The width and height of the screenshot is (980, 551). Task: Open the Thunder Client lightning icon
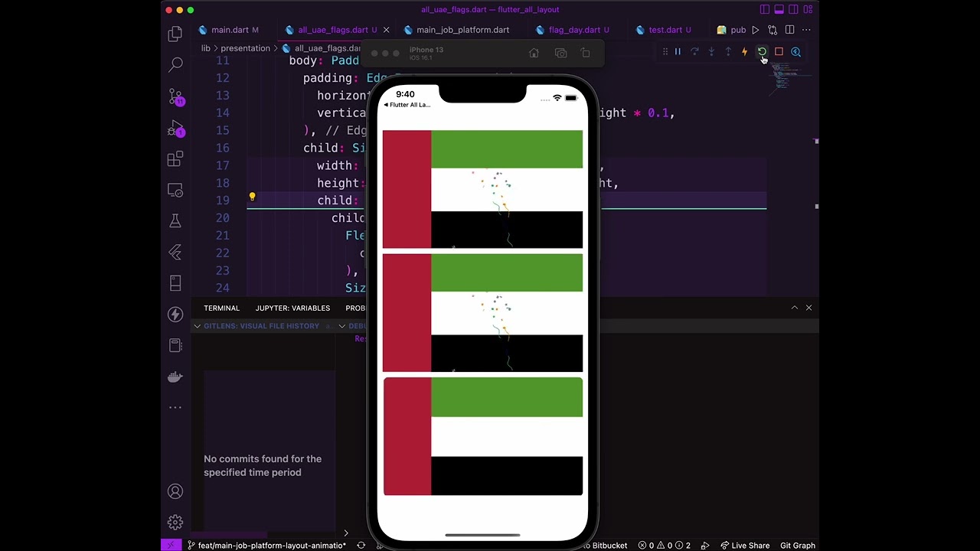click(x=175, y=314)
